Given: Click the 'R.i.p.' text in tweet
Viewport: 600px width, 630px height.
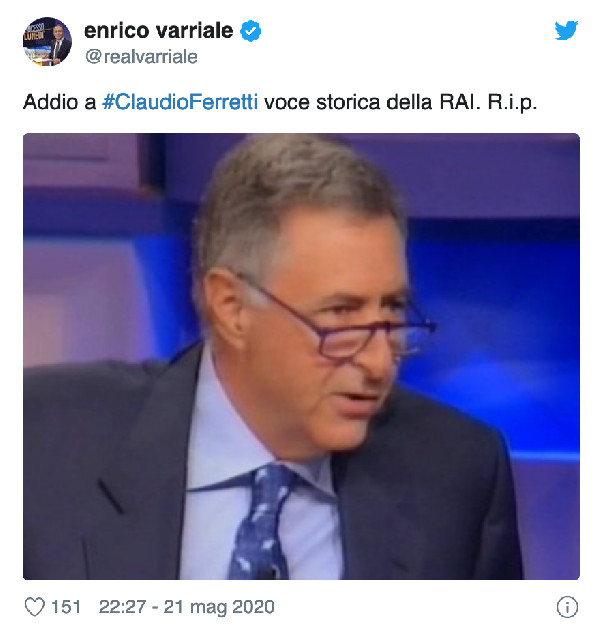Looking at the screenshot, I should point(512,103).
